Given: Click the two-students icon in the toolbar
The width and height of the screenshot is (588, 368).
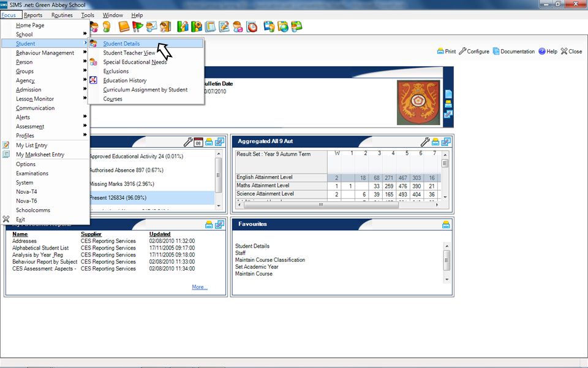Looking at the screenshot, I should coord(93,26).
